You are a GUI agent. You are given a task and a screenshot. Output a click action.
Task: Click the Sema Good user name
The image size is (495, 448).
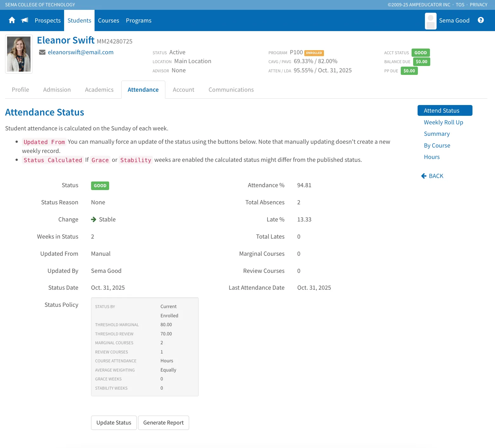pyautogui.click(x=454, y=21)
